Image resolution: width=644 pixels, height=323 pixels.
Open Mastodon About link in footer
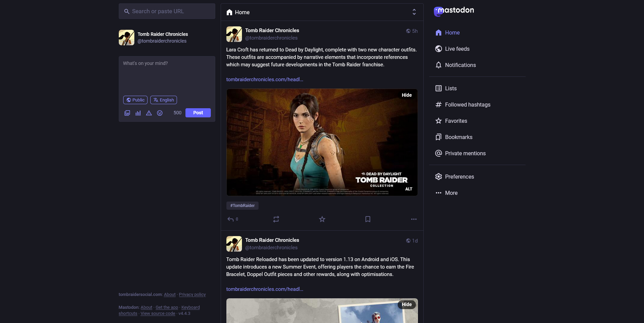pos(147,307)
